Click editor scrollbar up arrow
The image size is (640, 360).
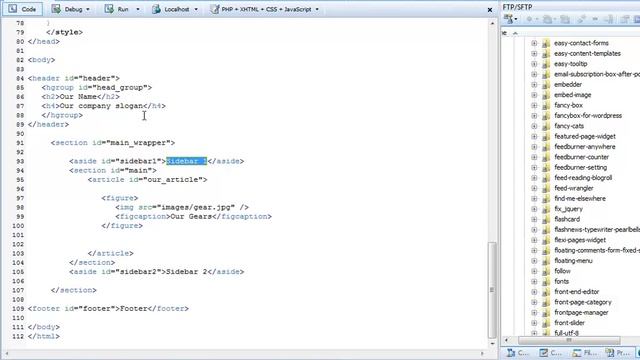click(492, 23)
